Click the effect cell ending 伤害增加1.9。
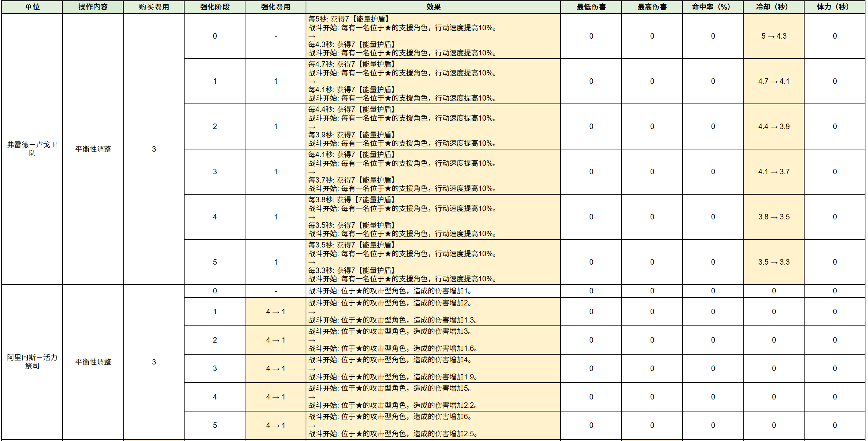868x441 pixels. (433, 368)
